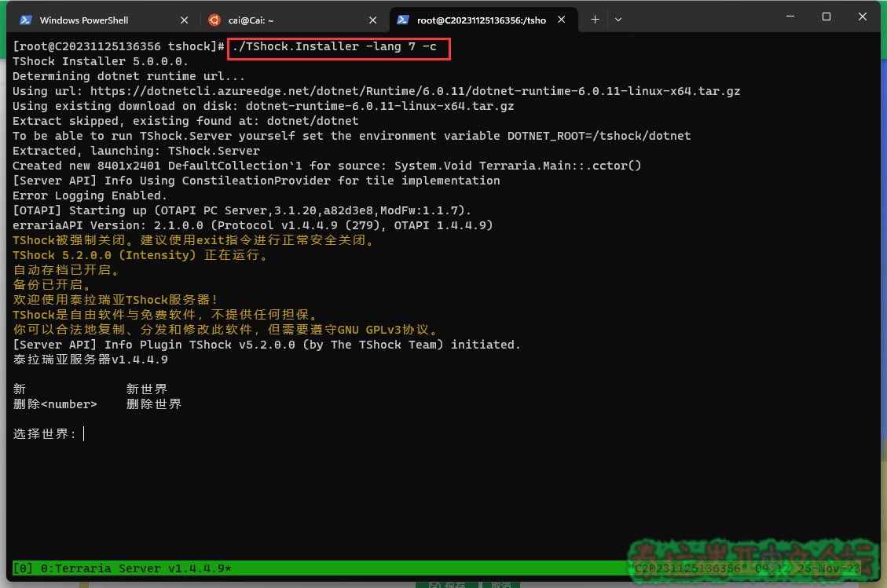The height and width of the screenshot is (588, 887).
Task: Click "欢迎使用泰拉瑞亚TShock服务器" welcome line
Action: 115,300
